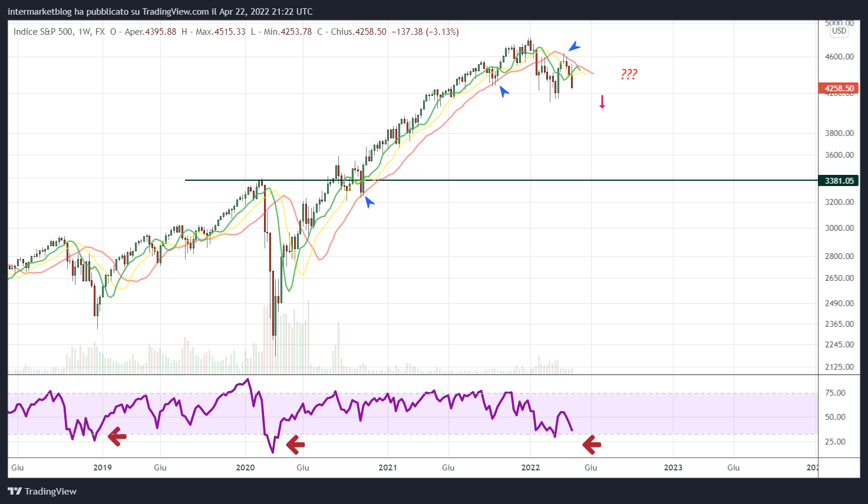Viewport: 868px width, 504px height.
Task: Click the 2021 label on the time axis
Action: coord(388,467)
